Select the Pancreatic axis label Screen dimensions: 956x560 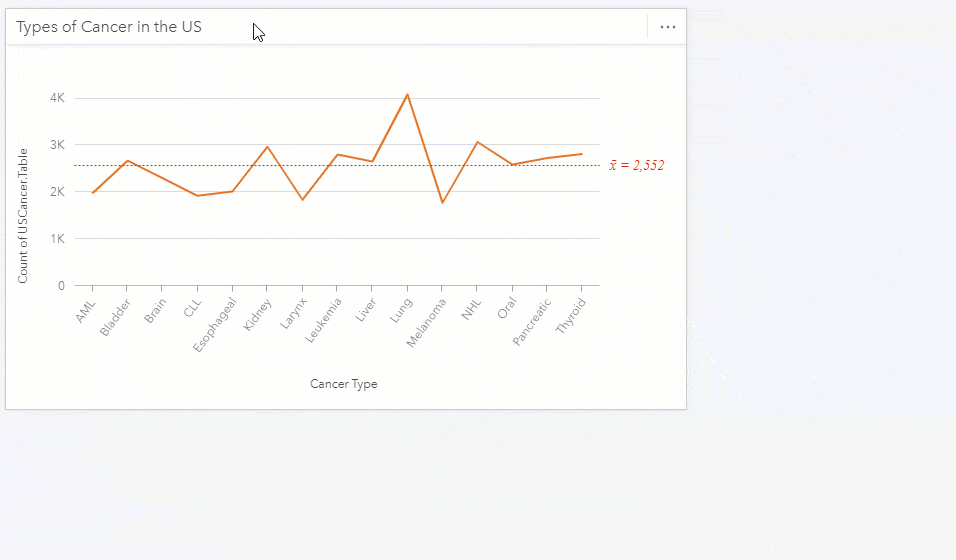532,321
